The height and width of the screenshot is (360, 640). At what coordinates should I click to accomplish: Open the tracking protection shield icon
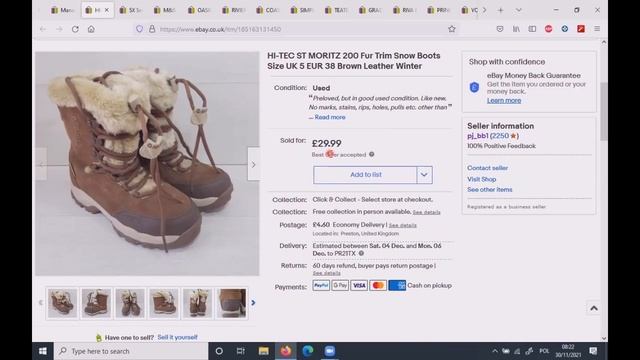click(x=139, y=29)
